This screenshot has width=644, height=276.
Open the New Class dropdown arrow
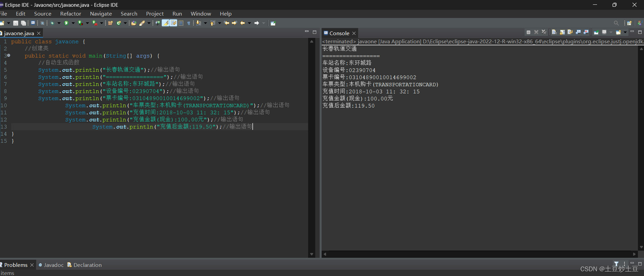[x=125, y=23]
